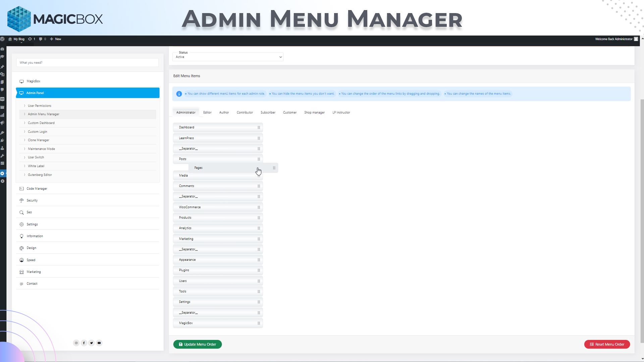Click the grip handle on the Plugins row
The height and width of the screenshot is (362, 644).
(259, 270)
